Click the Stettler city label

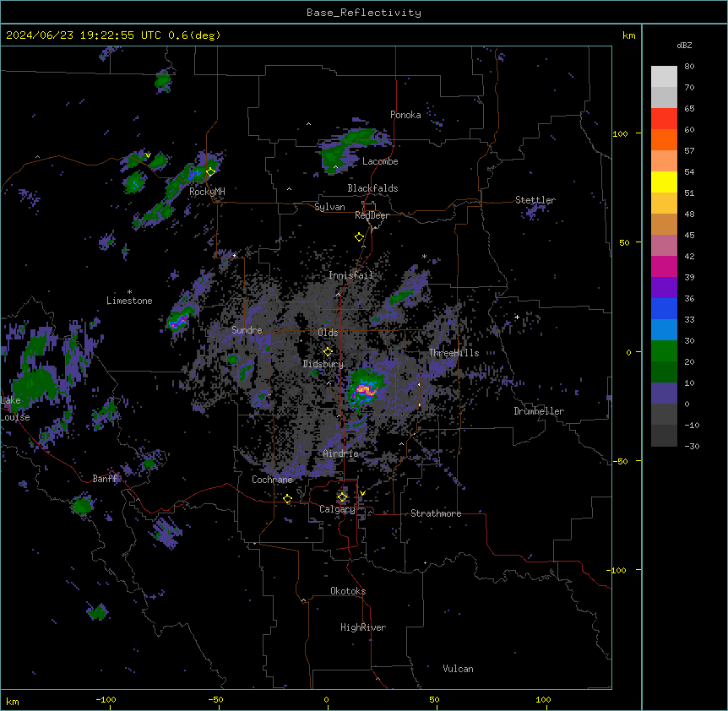pyautogui.click(x=535, y=200)
